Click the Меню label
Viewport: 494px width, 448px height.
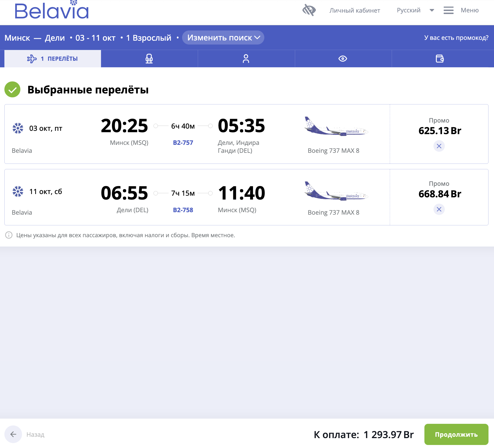(x=470, y=10)
